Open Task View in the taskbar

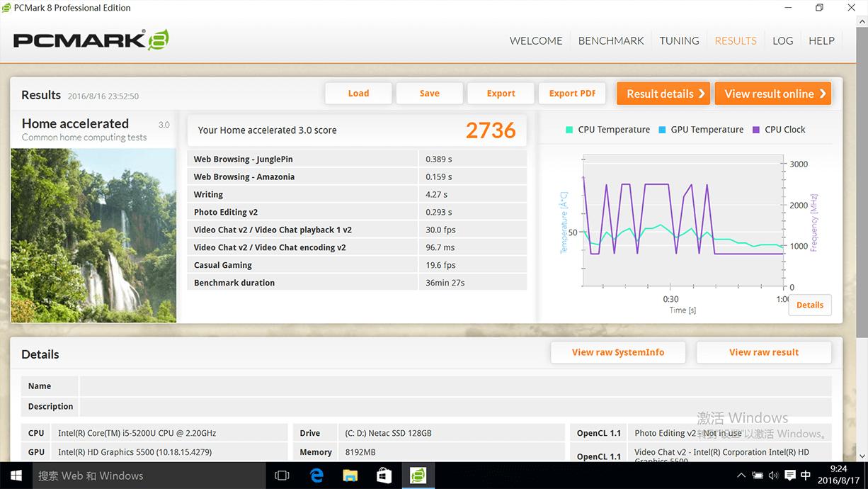coord(282,476)
